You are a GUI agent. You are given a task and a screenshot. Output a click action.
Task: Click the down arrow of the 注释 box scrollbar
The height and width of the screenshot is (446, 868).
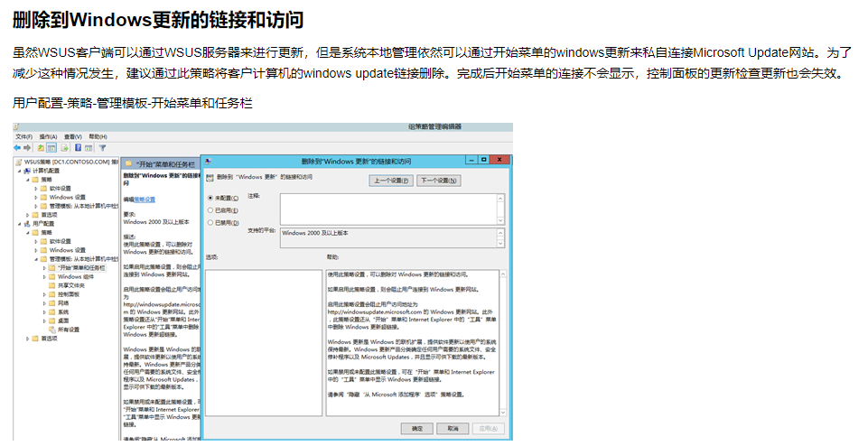click(500, 221)
